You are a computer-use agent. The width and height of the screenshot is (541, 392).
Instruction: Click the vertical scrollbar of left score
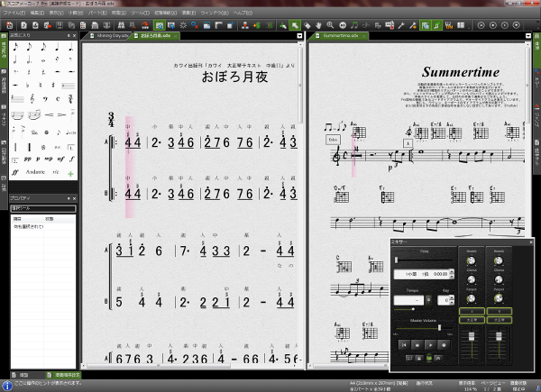(300, 85)
